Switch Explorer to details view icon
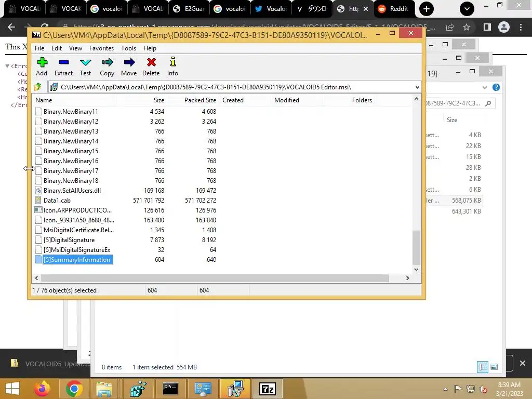 point(483,367)
